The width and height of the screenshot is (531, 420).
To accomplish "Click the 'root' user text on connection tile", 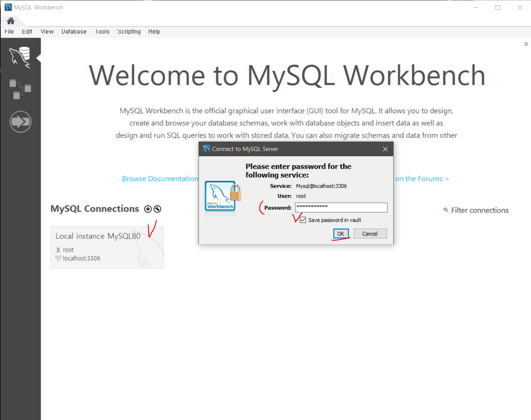I will coord(68,250).
